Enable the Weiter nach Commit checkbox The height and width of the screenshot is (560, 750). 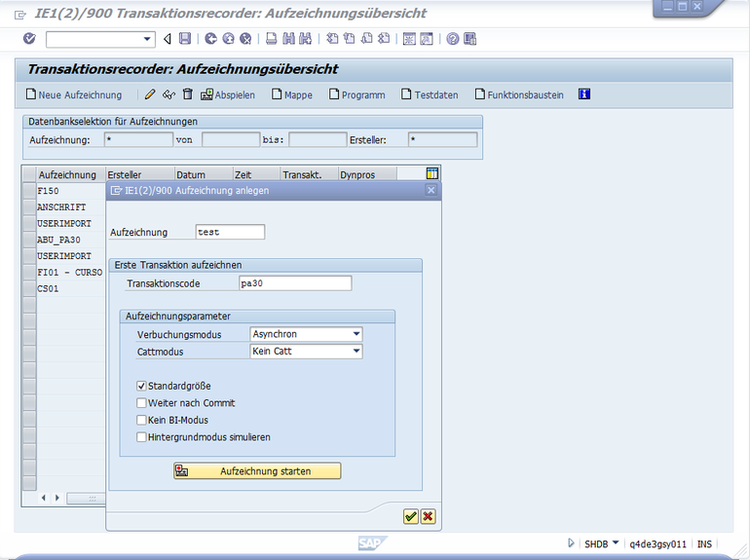pos(142,403)
